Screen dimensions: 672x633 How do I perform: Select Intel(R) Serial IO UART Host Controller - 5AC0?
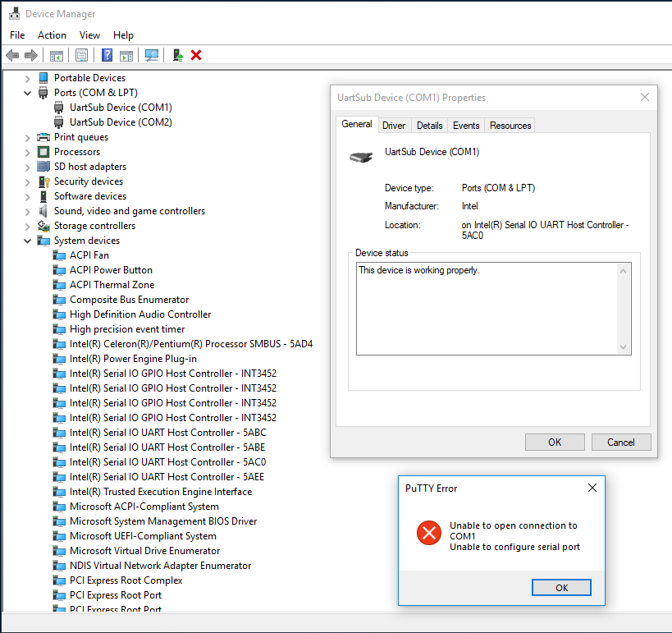click(x=167, y=462)
